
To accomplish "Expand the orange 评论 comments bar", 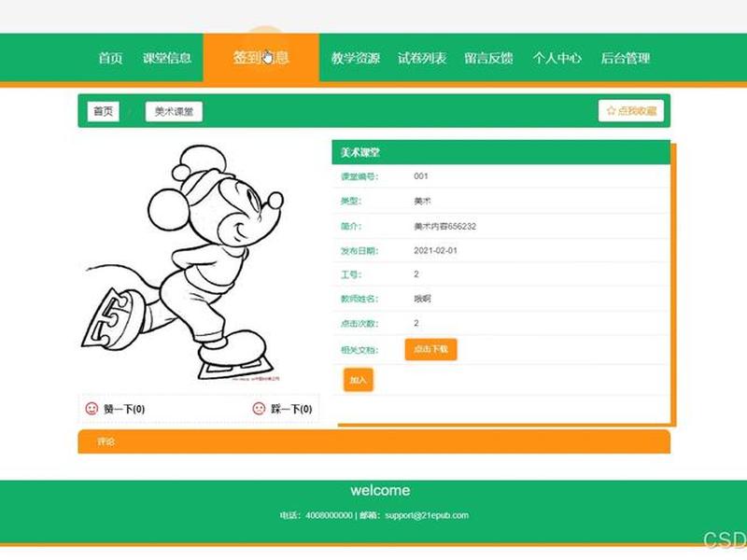I will [374, 441].
